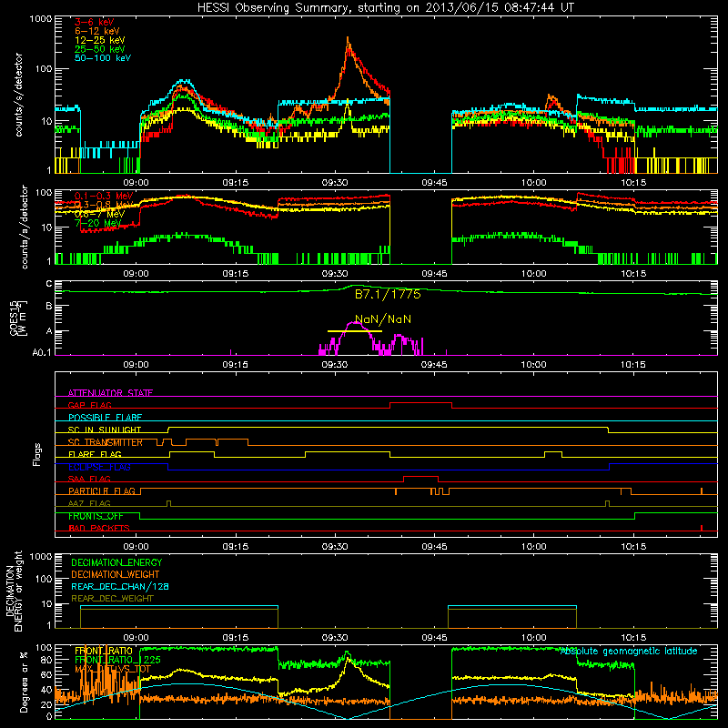Click the counts/s/detector axis title of the MeV panel
The image size is (728, 728).
pos(25,227)
